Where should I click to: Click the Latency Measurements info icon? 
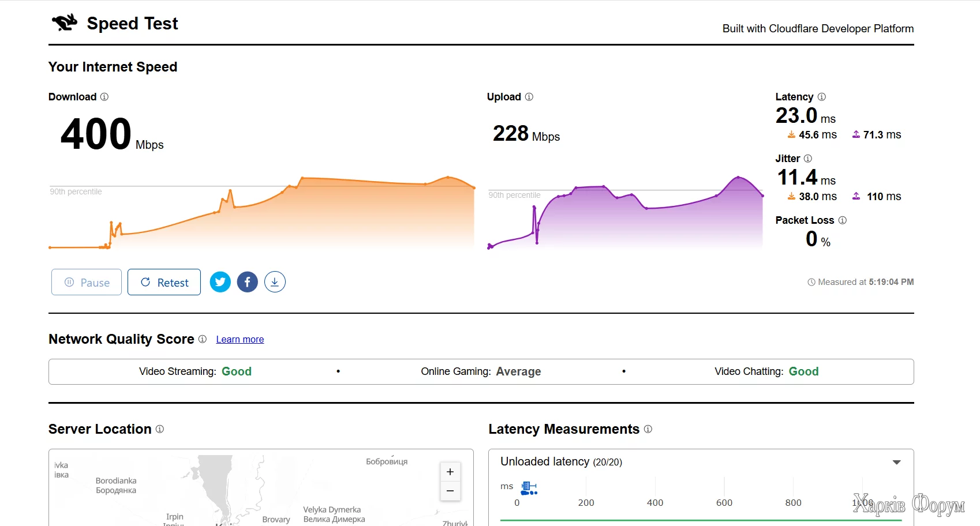[x=648, y=429]
